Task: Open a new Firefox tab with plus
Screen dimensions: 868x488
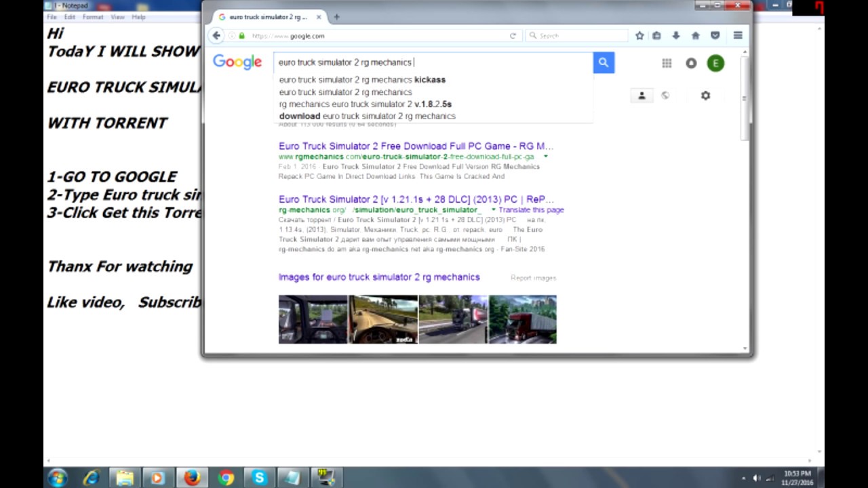Action: pos(336,17)
